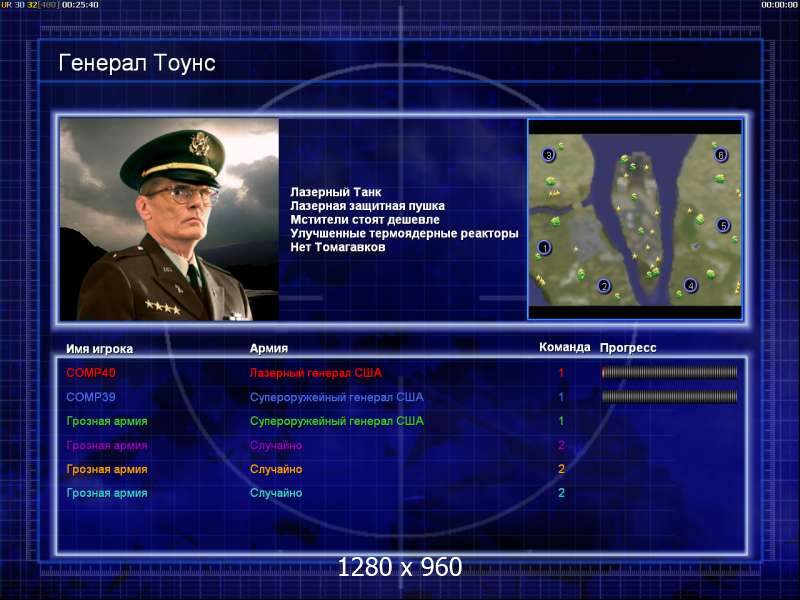Click the 00:00:00 timer at top right
The height and width of the screenshot is (600, 800).
click(779, 5)
